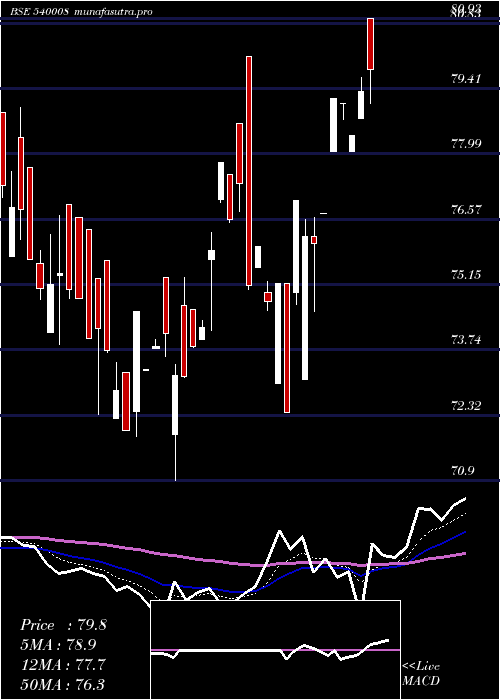Select the 77.99 price level label

[x=467, y=144]
